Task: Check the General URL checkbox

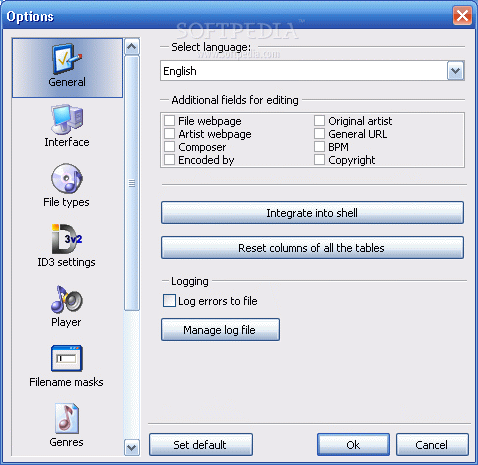Action: pos(319,134)
